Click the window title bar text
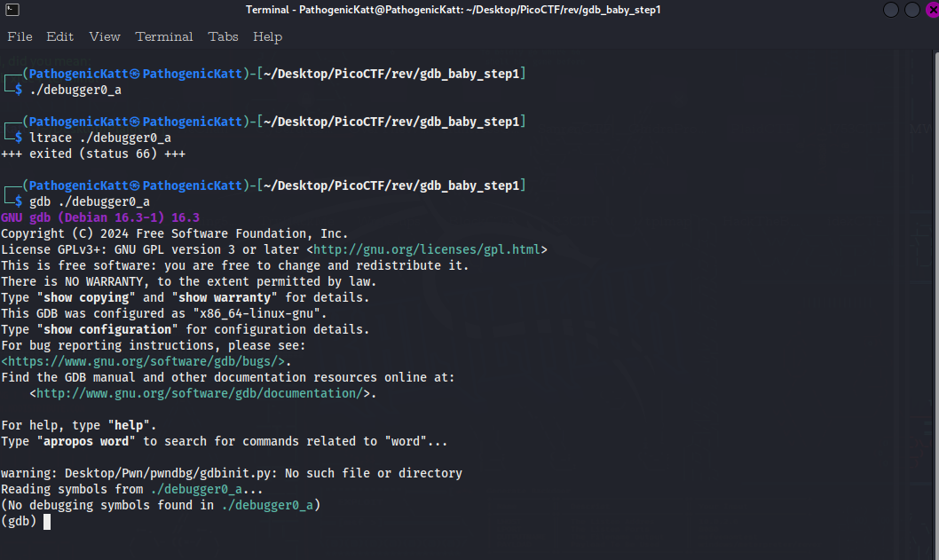Viewport: 939px width, 560px height. point(453,10)
